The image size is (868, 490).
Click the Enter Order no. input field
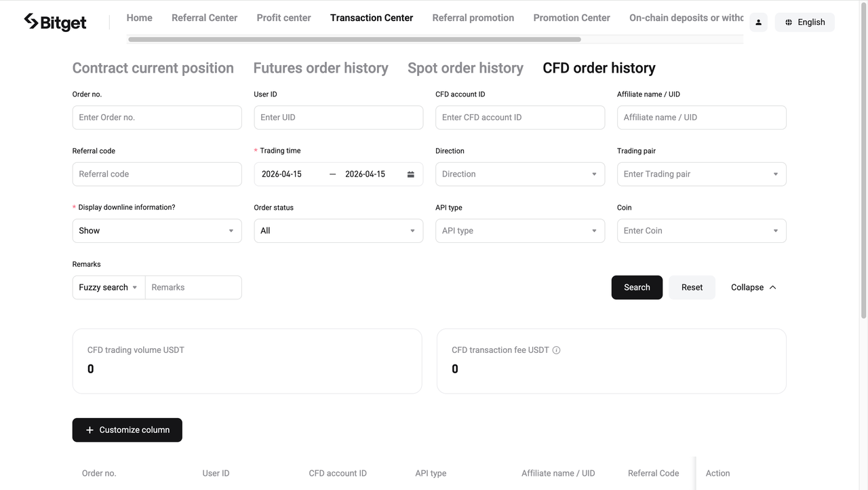coord(157,117)
